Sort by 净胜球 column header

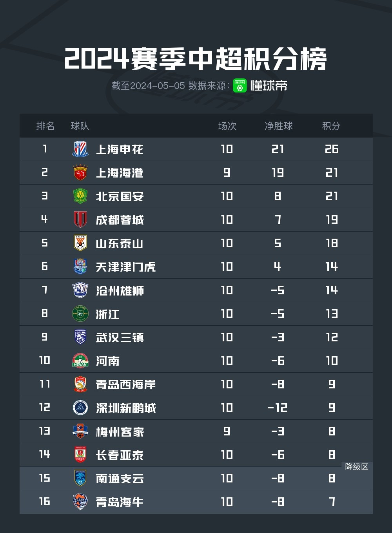click(x=278, y=126)
